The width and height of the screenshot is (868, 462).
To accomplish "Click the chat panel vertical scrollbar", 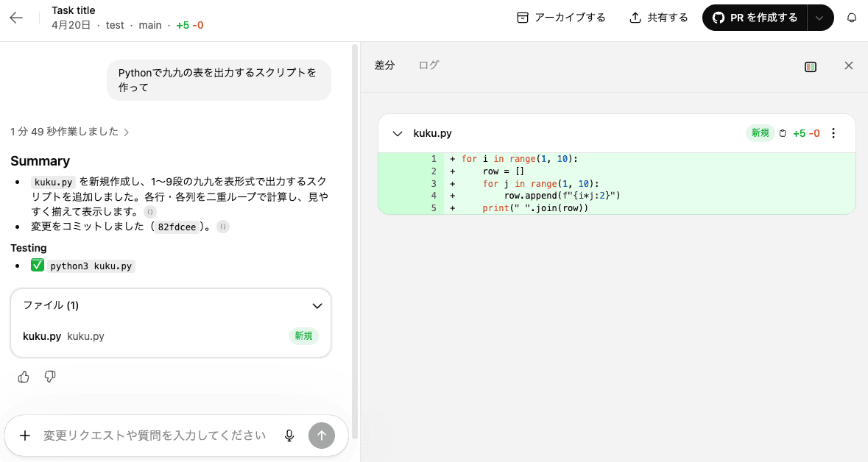I will [355, 242].
